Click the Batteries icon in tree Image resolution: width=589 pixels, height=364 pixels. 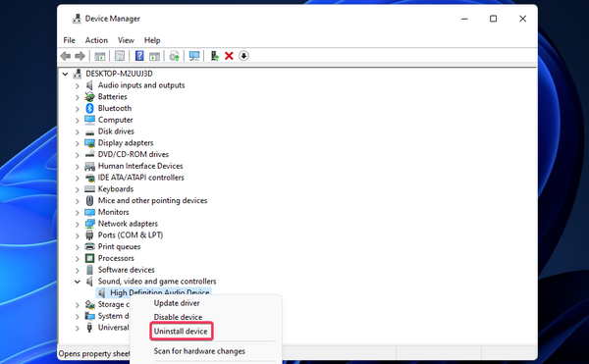click(x=89, y=97)
